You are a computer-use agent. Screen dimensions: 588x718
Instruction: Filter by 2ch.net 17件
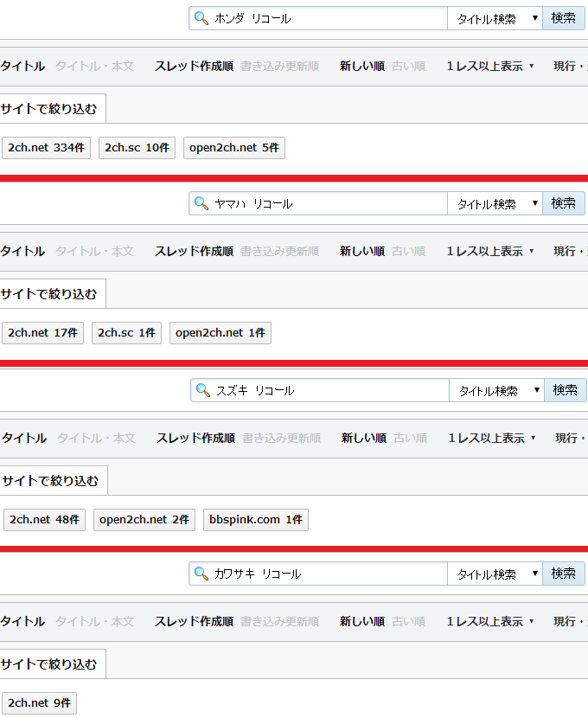click(42, 333)
